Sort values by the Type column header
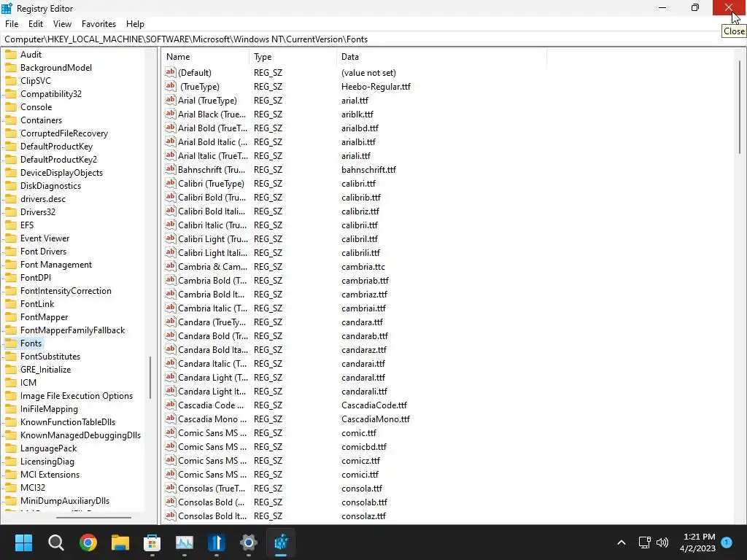Image resolution: width=747 pixels, height=560 pixels. pos(293,57)
